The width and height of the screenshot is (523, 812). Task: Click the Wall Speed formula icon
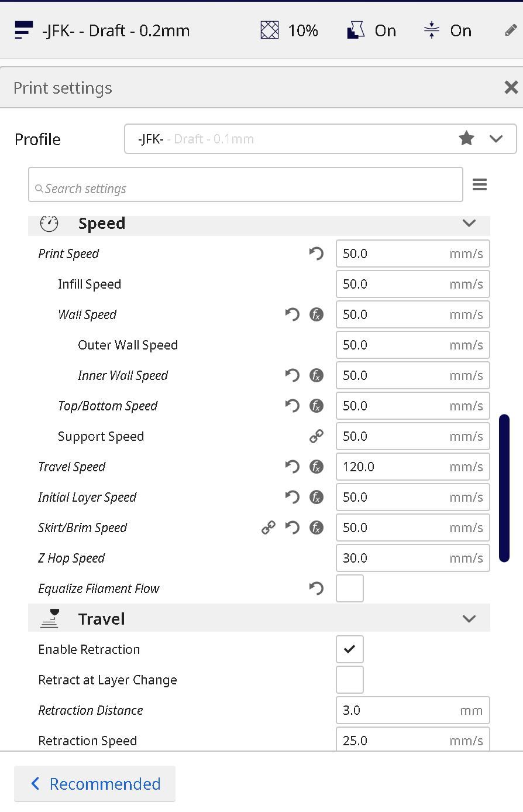[316, 314]
